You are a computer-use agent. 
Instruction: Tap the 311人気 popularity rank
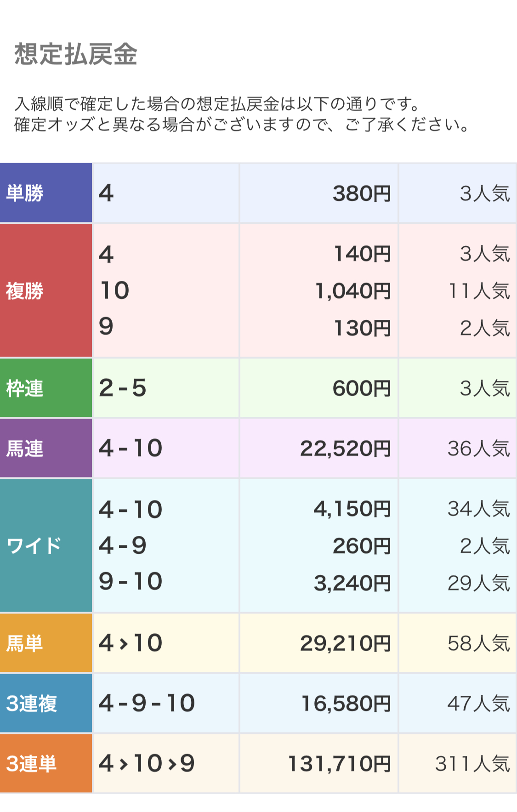(472, 764)
